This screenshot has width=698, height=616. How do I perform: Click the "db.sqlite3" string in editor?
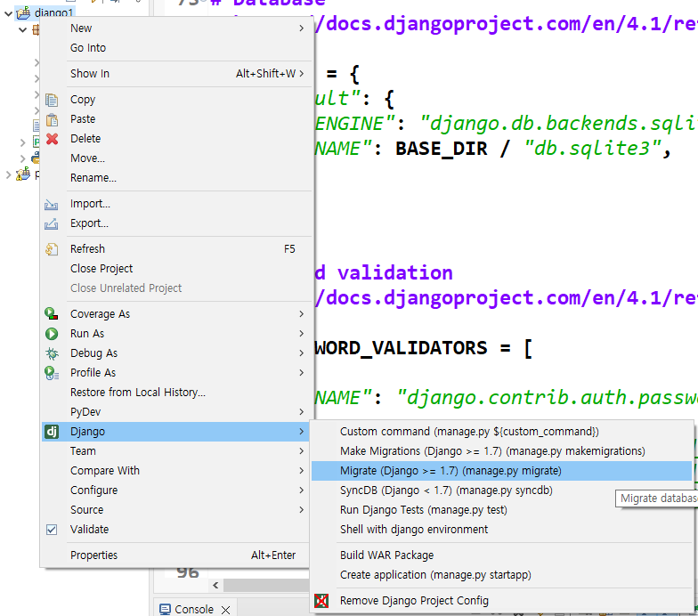(592, 149)
